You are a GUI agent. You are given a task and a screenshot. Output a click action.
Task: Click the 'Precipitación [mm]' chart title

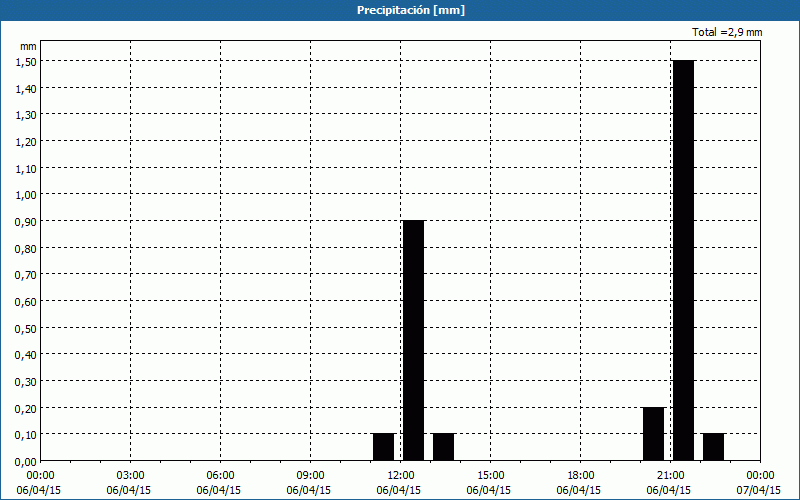pos(411,10)
